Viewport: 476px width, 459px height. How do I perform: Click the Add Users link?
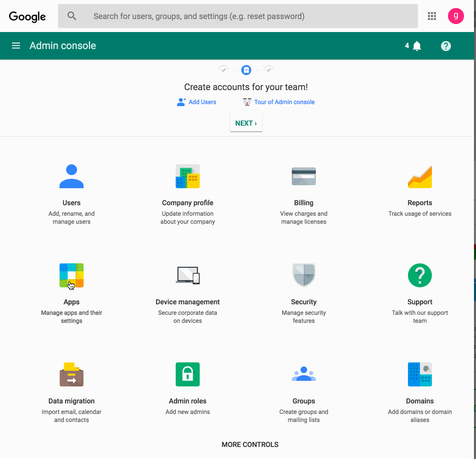point(202,102)
